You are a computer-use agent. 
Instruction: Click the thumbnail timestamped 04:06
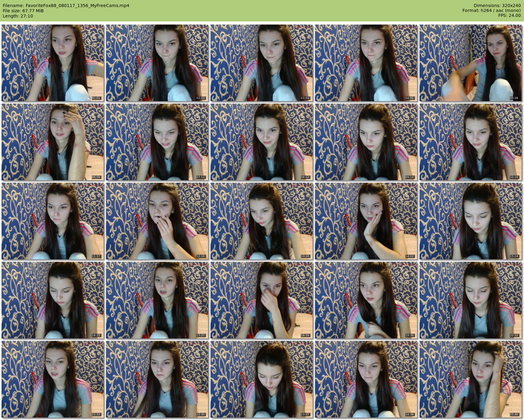coord(366,63)
